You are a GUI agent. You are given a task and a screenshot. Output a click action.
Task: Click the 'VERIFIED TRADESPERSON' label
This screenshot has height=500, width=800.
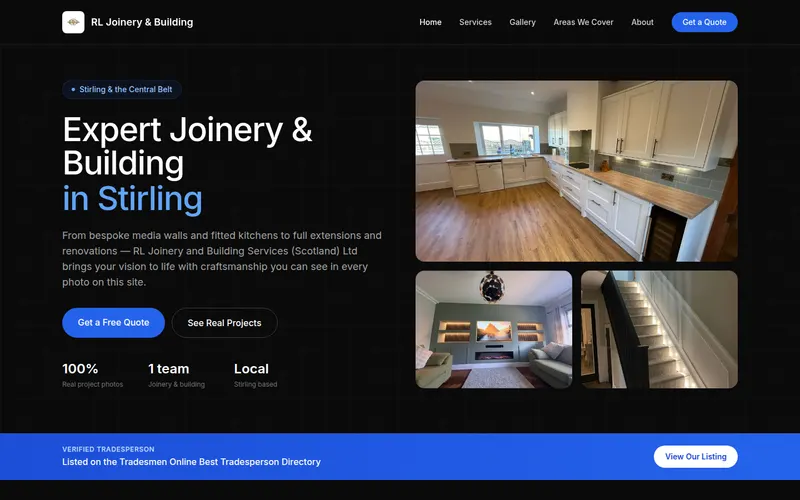pos(108,449)
